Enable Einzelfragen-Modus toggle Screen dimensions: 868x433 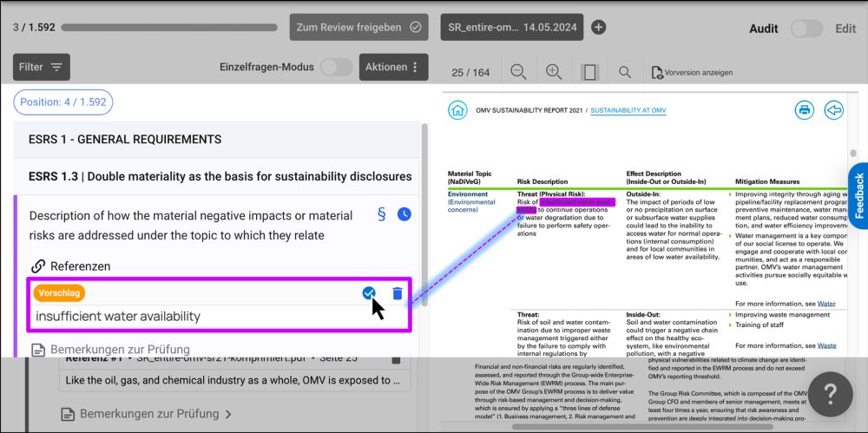coord(336,67)
